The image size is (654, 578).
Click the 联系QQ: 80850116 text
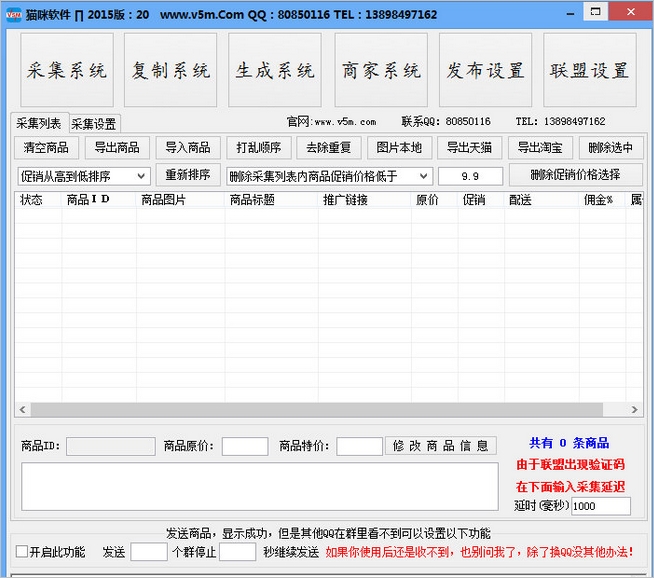[446, 121]
